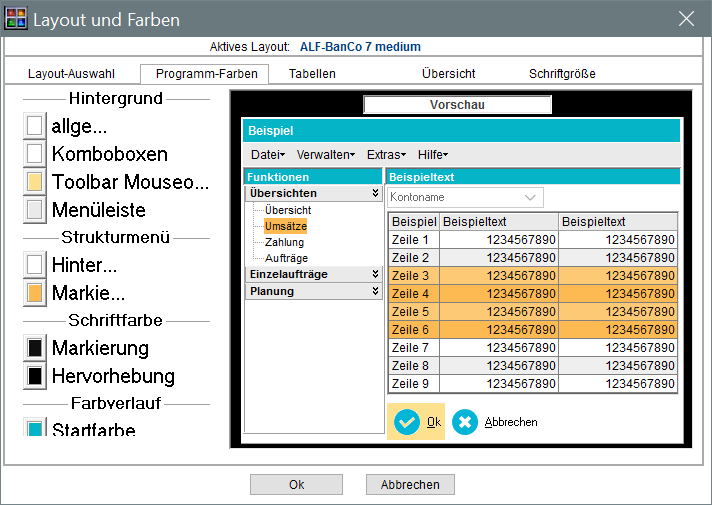Screen dimensions: 712x505
Task: Click the bottom Abbrechen button
Action: click(410, 484)
